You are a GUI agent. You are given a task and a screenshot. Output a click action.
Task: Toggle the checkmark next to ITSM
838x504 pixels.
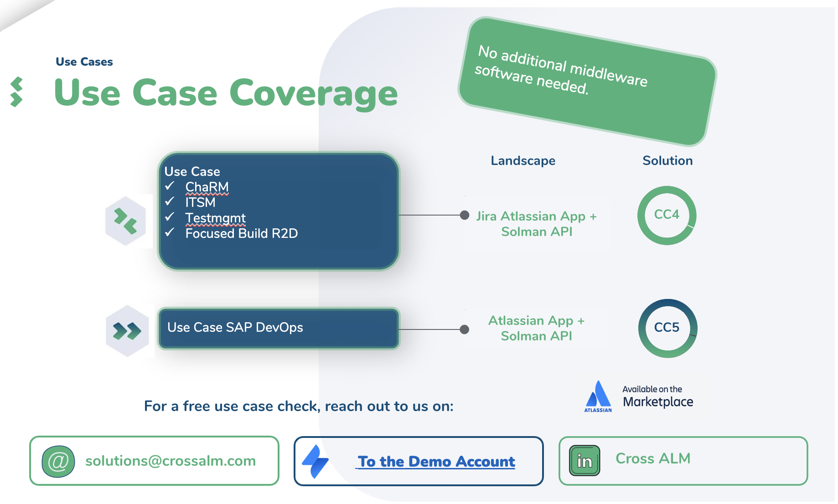170,202
